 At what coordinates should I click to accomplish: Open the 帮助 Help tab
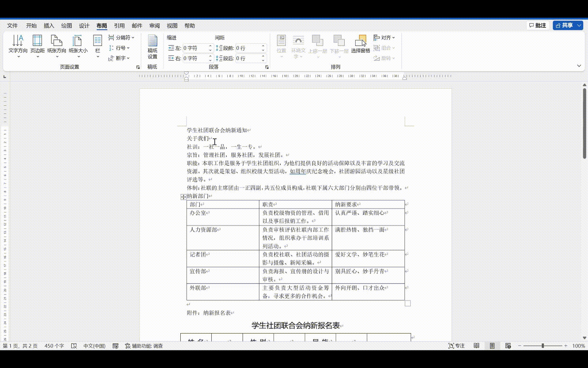[190, 26]
